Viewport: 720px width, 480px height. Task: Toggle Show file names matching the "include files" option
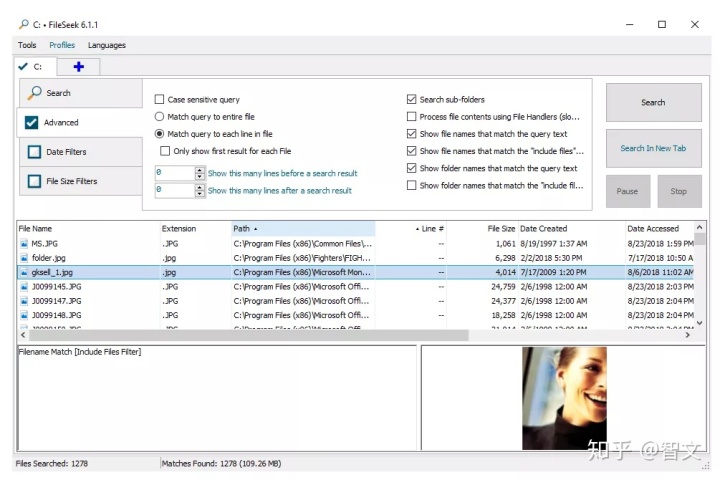click(x=411, y=151)
